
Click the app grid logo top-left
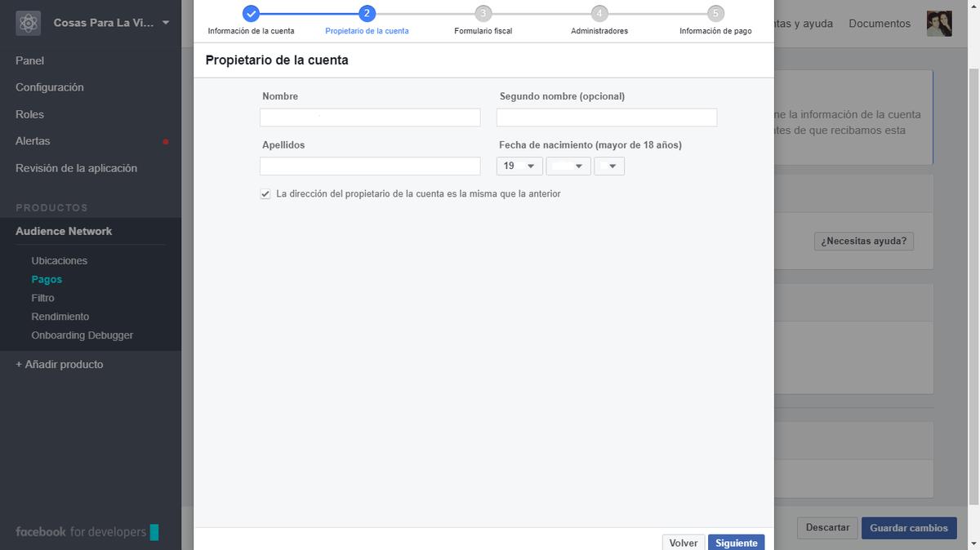(x=27, y=23)
